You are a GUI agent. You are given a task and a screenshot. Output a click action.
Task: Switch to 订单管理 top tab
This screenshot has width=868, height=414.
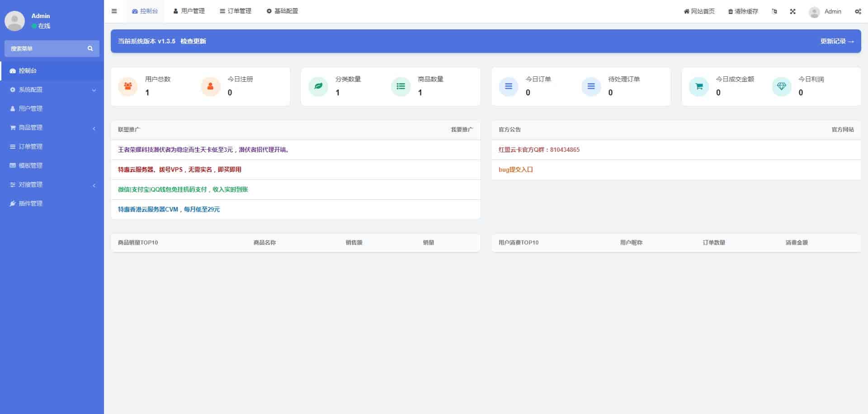coord(235,11)
